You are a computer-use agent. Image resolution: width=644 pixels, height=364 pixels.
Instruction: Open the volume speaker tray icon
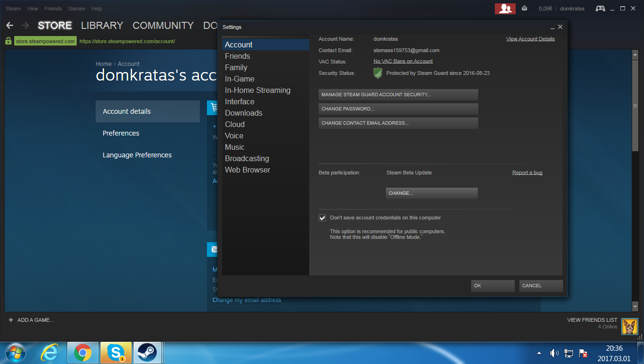click(554, 354)
